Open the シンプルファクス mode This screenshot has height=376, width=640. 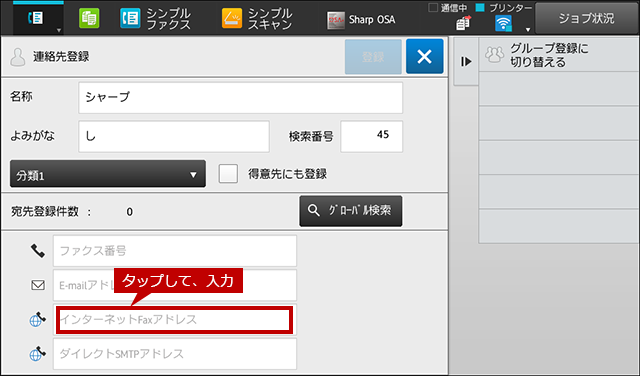pyautogui.click(x=156, y=19)
